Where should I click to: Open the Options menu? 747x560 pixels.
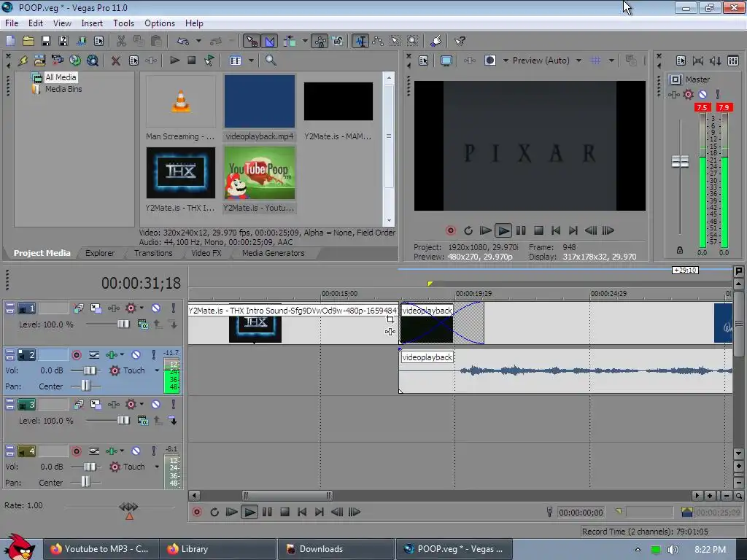pos(160,23)
